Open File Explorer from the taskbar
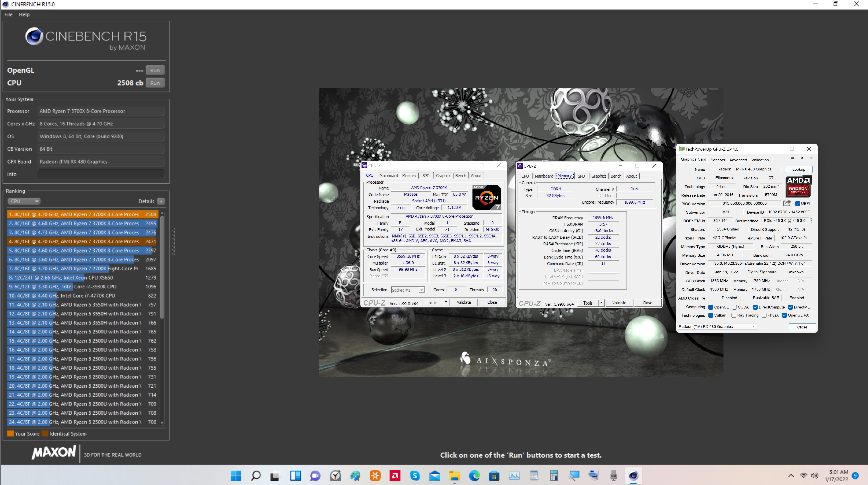Viewport: 868px width, 485px height. coord(455,476)
